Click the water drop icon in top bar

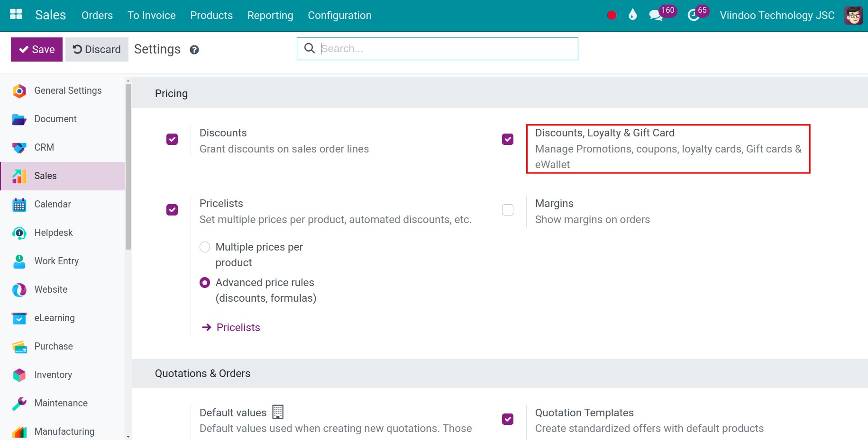(632, 15)
